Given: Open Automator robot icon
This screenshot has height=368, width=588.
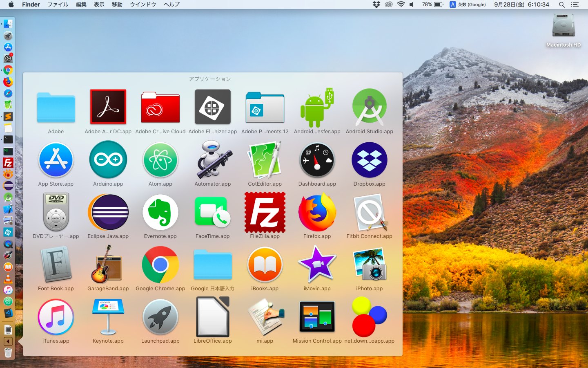Looking at the screenshot, I should point(212,159).
